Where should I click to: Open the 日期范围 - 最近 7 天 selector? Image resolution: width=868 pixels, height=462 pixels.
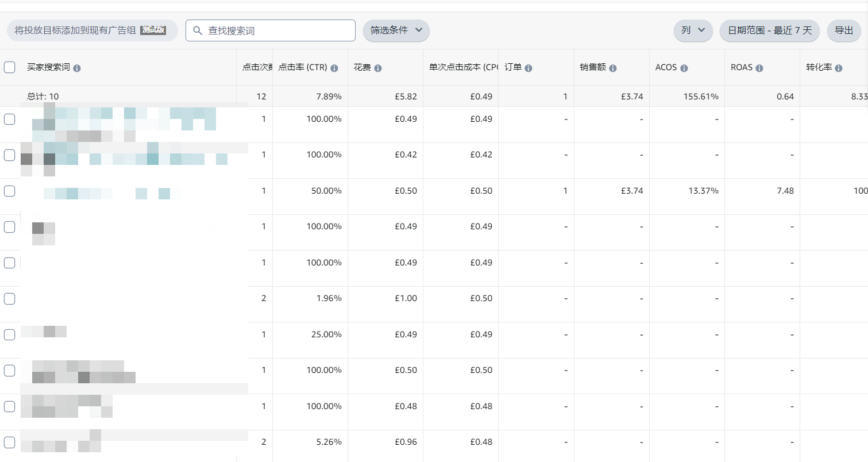point(769,30)
